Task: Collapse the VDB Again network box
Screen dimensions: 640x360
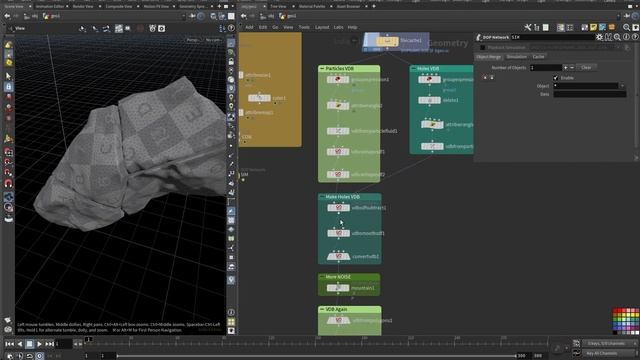Action: point(322,309)
